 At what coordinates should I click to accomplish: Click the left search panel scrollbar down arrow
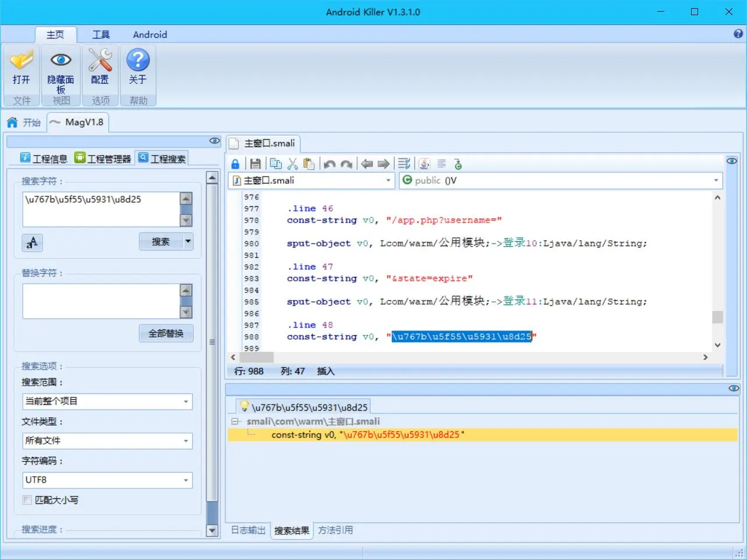tap(212, 530)
